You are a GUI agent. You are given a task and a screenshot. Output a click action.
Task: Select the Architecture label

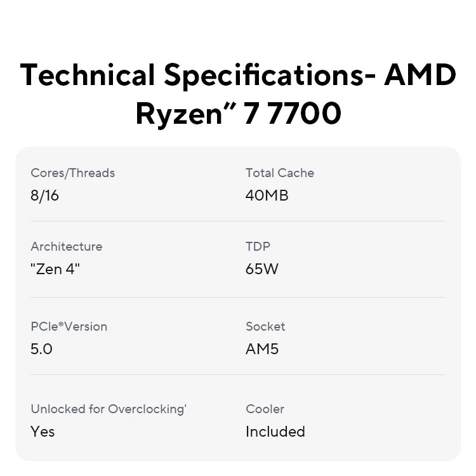point(66,246)
